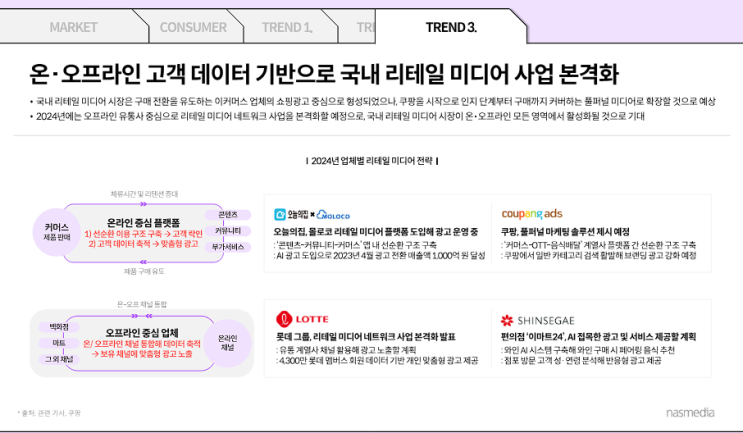Image resolution: width=743 pixels, height=433 pixels.
Task: Select the 콘텐츠 pill label
Action: coord(228,215)
